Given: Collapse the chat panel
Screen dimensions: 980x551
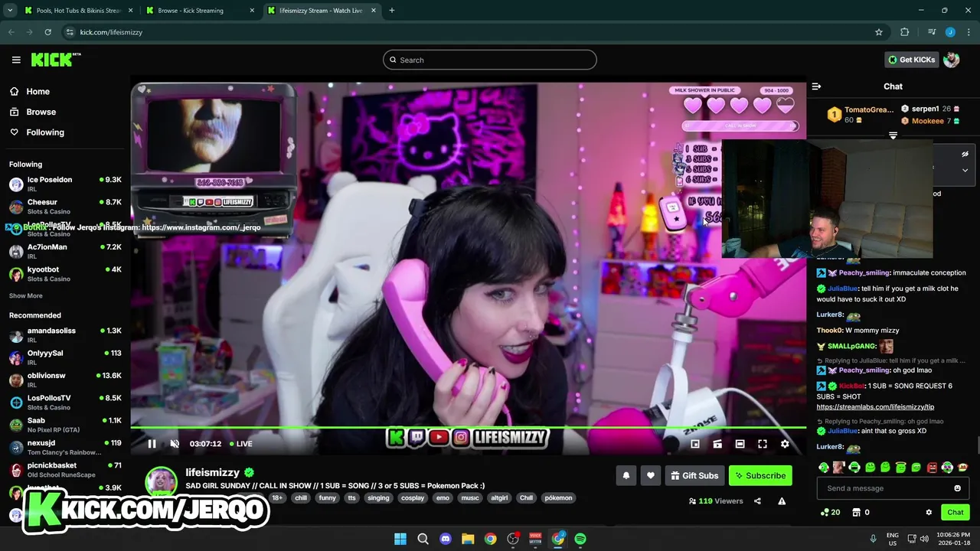Looking at the screenshot, I should click(816, 86).
